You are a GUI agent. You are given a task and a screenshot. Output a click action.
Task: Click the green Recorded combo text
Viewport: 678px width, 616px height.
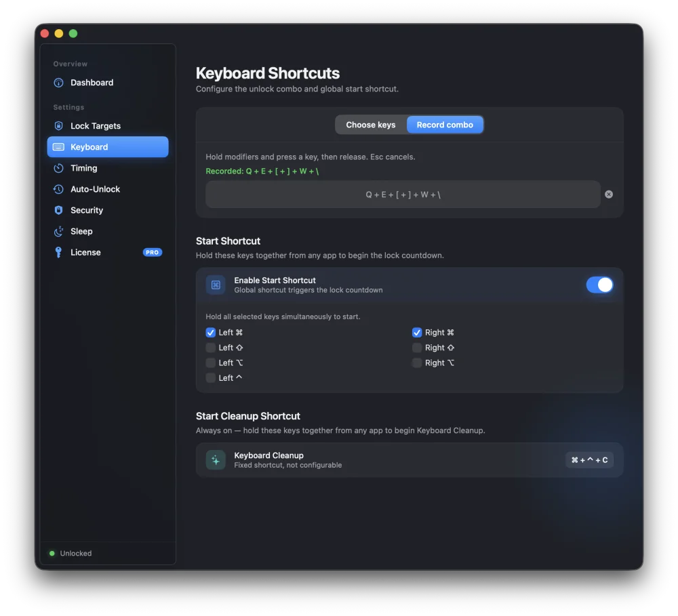[262, 171]
